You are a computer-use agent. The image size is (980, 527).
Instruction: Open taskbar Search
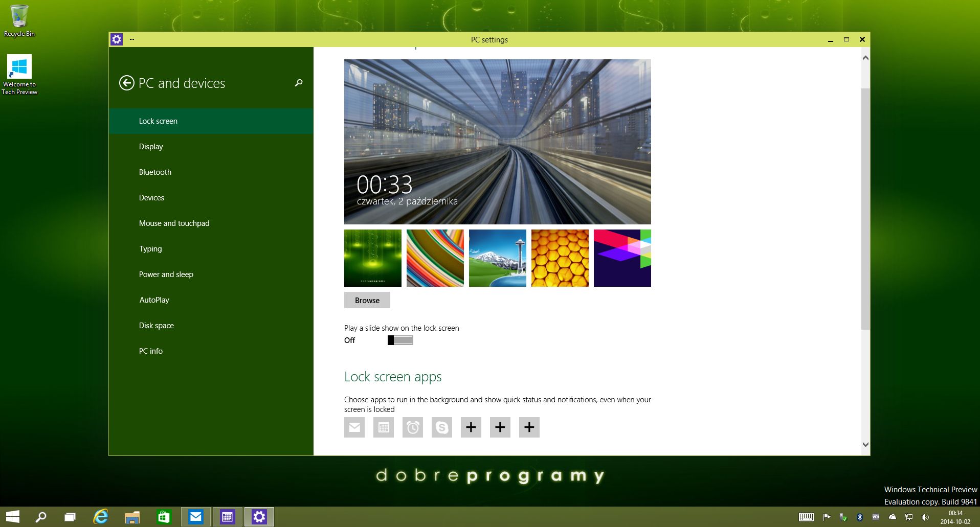coord(41,517)
